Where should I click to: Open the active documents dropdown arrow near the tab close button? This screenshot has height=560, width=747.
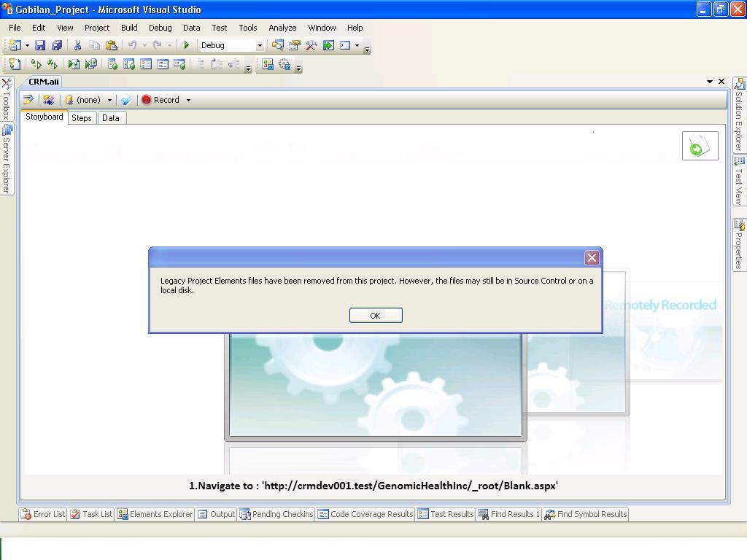709,82
